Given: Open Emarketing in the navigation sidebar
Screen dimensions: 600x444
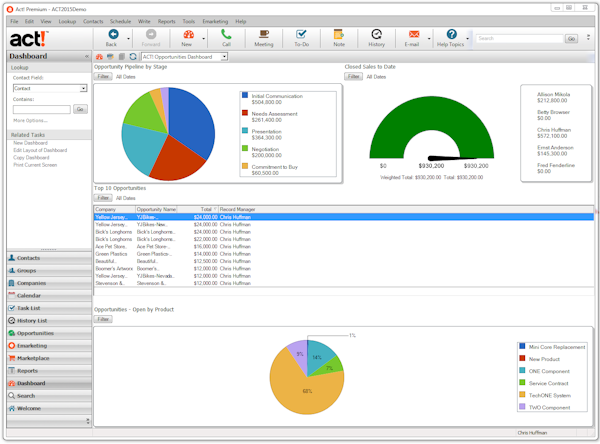Looking at the screenshot, I should pyautogui.click(x=32, y=345).
